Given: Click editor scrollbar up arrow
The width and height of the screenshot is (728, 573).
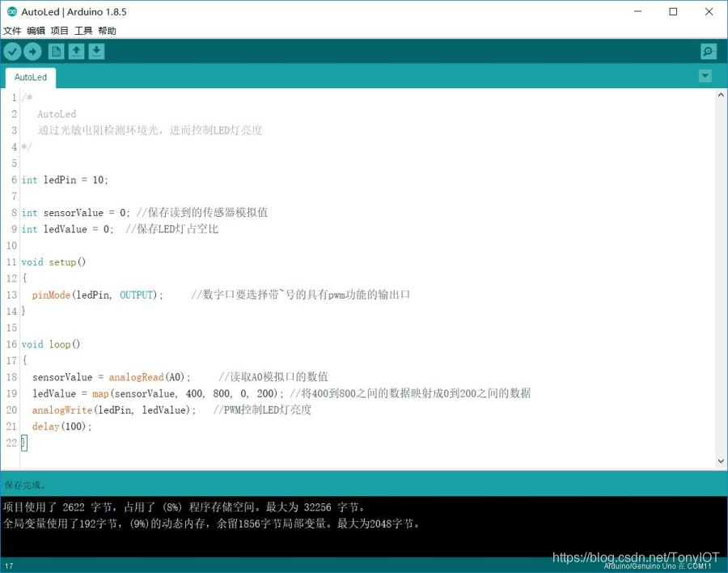Looking at the screenshot, I should pos(721,95).
